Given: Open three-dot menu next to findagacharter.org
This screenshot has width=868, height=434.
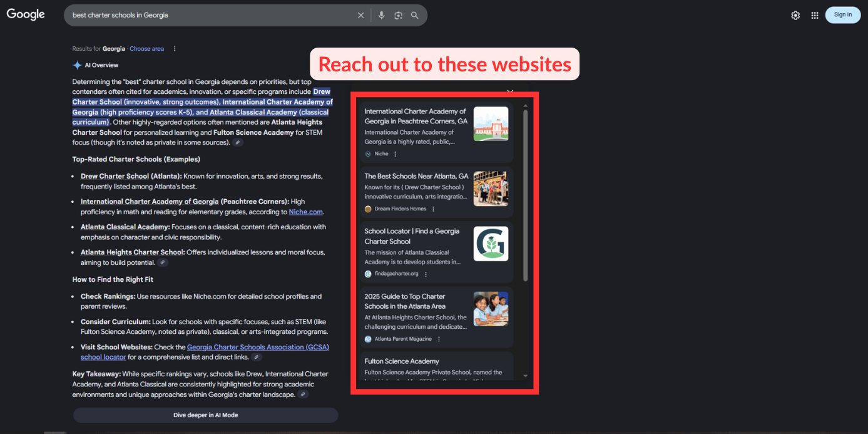Looking at the screenshot, I should coord(426,274).
